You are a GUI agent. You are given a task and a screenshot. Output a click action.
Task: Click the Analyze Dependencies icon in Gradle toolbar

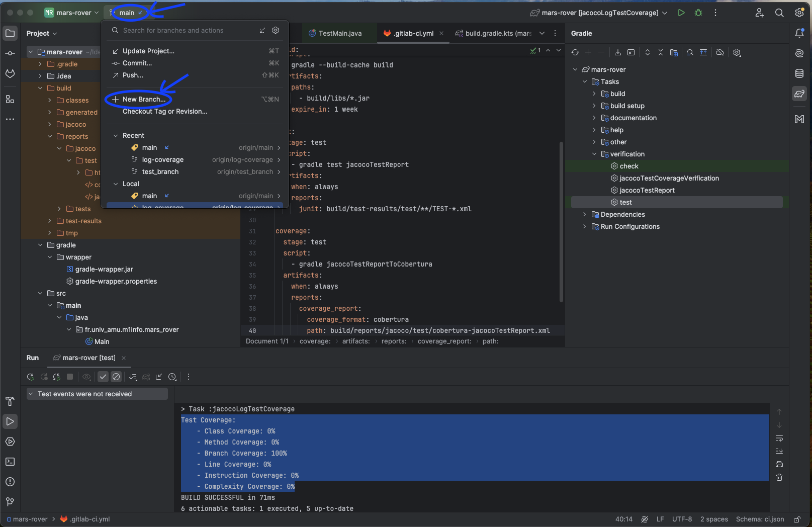(690, 52)
